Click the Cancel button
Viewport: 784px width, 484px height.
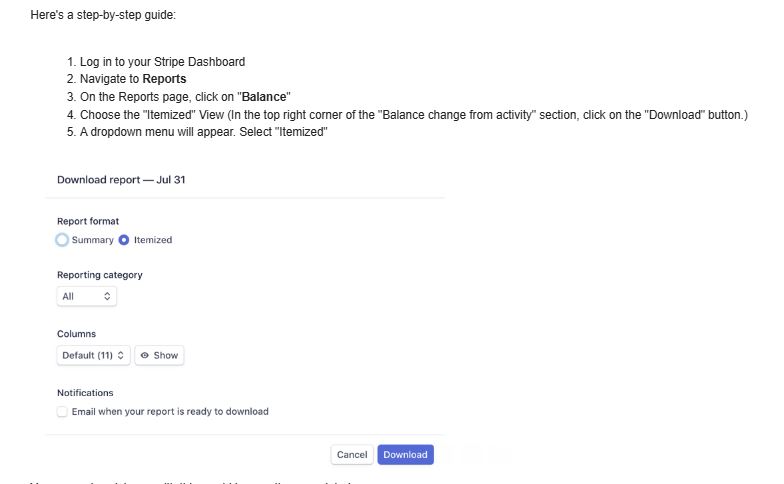point(352,454)
